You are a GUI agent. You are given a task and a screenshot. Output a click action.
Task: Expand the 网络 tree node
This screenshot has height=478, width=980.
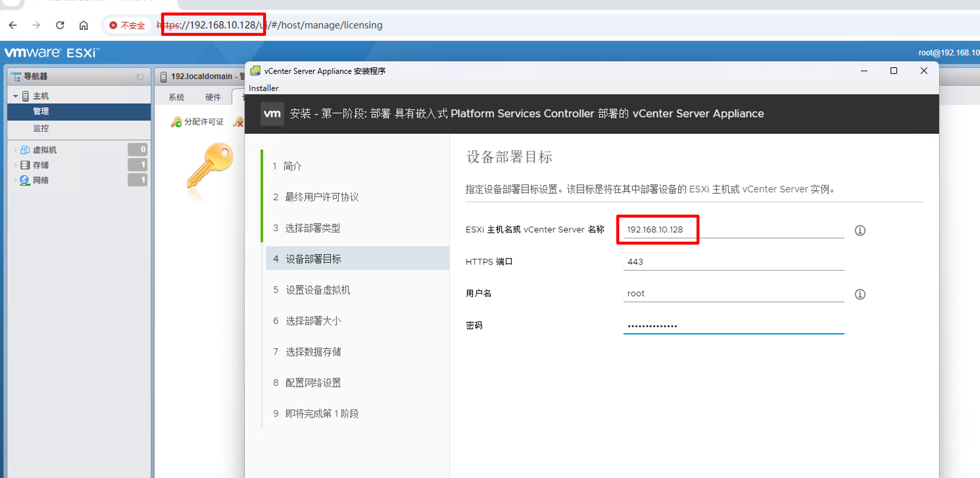(15, 180)
